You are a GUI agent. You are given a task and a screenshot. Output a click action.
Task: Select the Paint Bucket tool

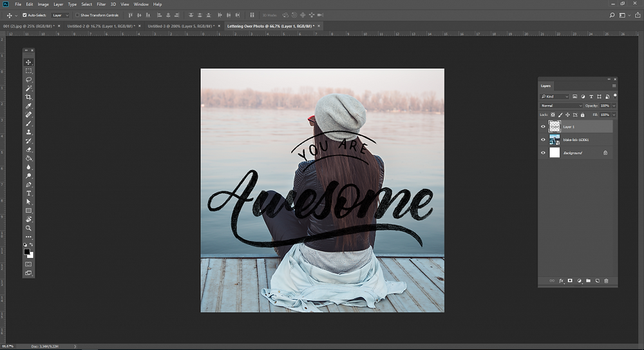[x=28, y=159]
